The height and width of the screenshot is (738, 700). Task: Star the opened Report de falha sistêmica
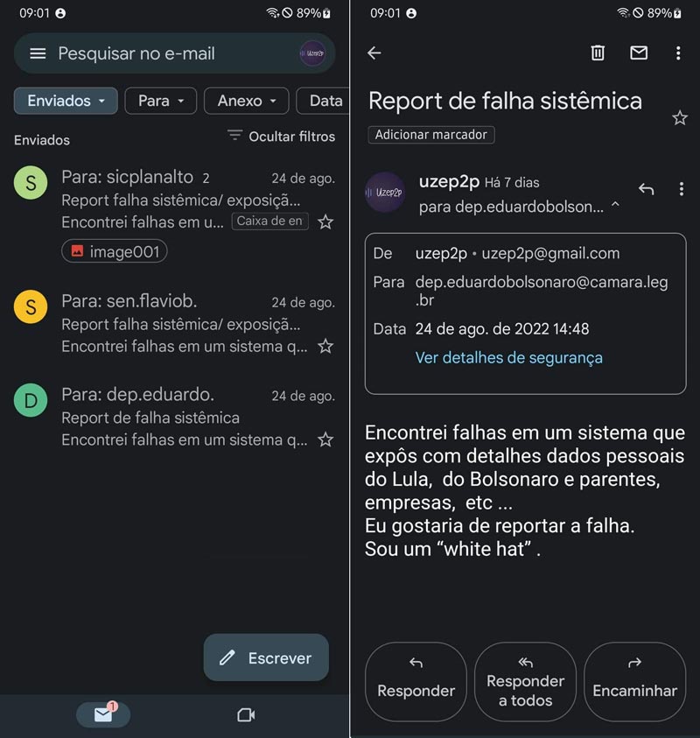680,118
